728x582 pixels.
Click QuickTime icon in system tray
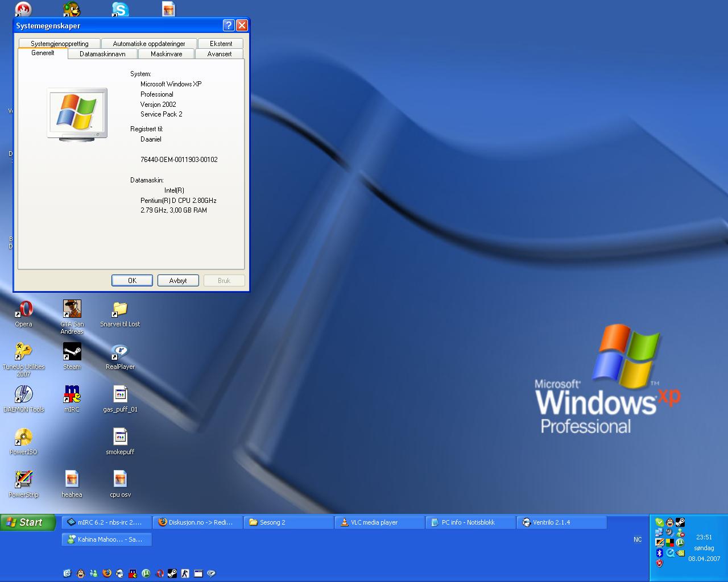pyautogui.click(x=670, y=553)
